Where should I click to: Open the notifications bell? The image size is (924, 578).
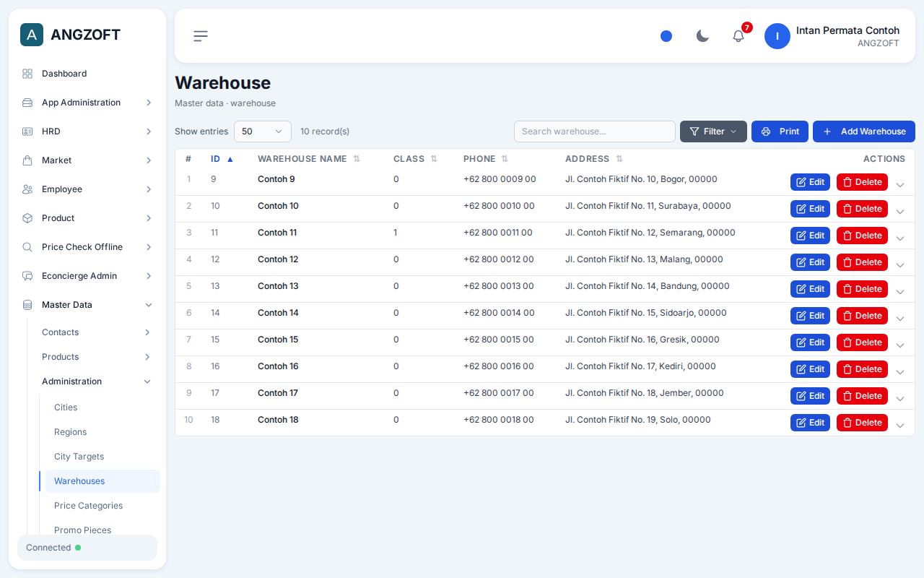(738, 36)
